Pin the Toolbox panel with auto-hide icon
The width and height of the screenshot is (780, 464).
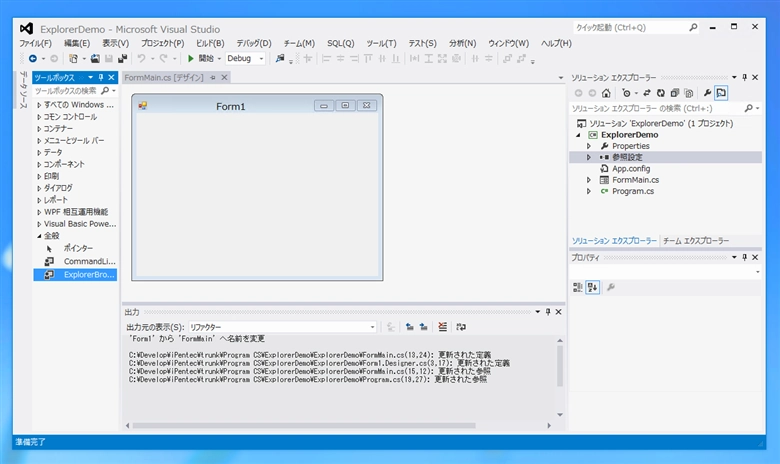[101, 78]
